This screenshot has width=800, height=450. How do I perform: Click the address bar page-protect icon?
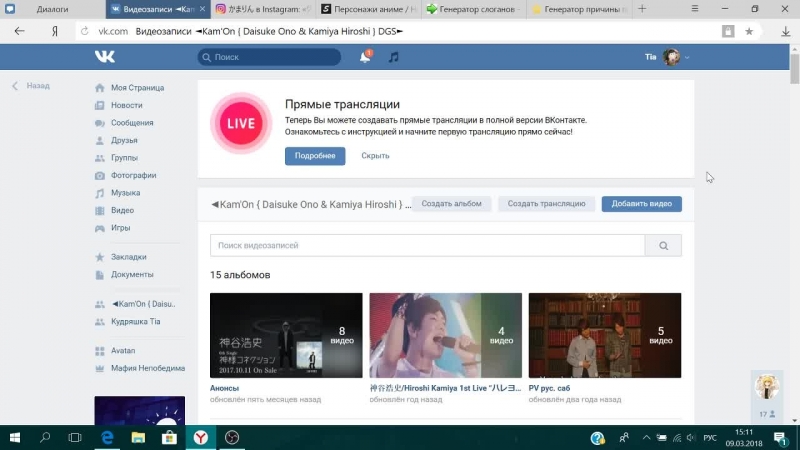tap(728, 32)
